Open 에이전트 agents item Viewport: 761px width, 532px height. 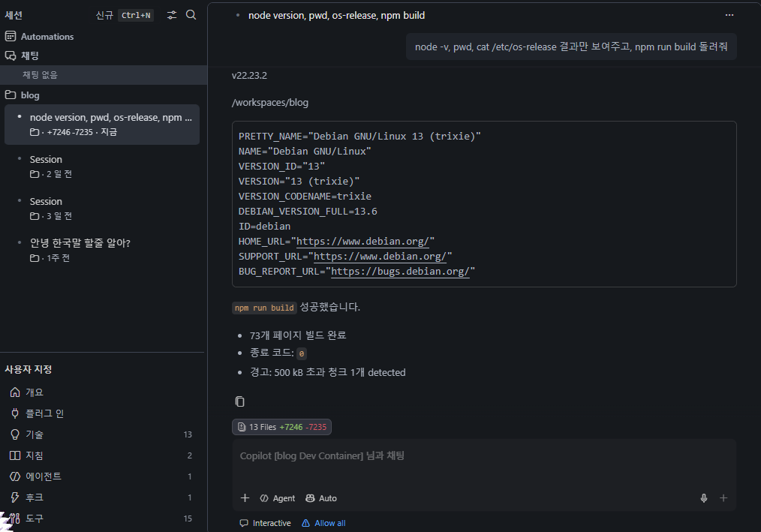(102, 476)
